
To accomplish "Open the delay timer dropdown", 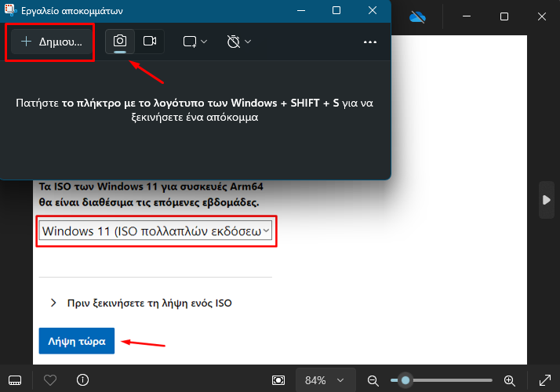I will [239, 42].
